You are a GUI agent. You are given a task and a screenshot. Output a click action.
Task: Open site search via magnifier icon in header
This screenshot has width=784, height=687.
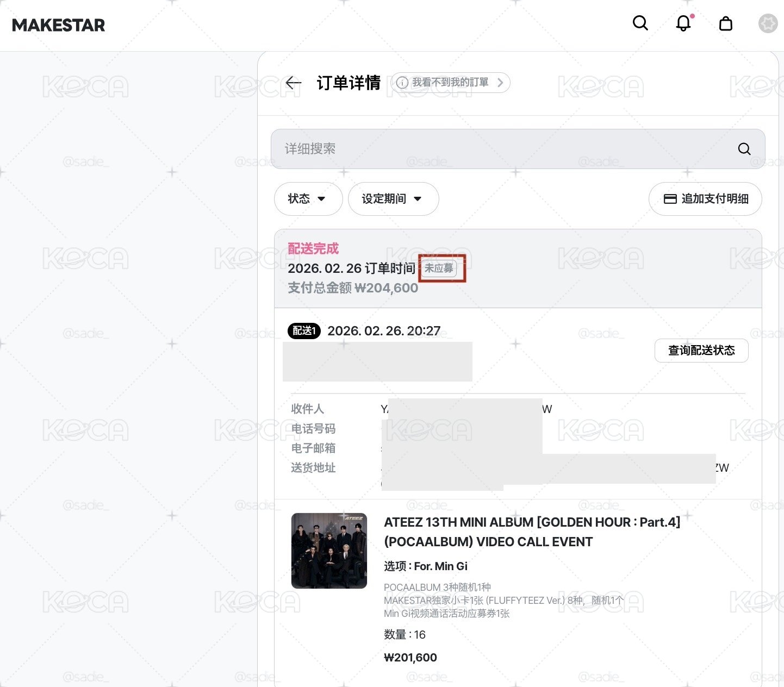click(640, 23)
